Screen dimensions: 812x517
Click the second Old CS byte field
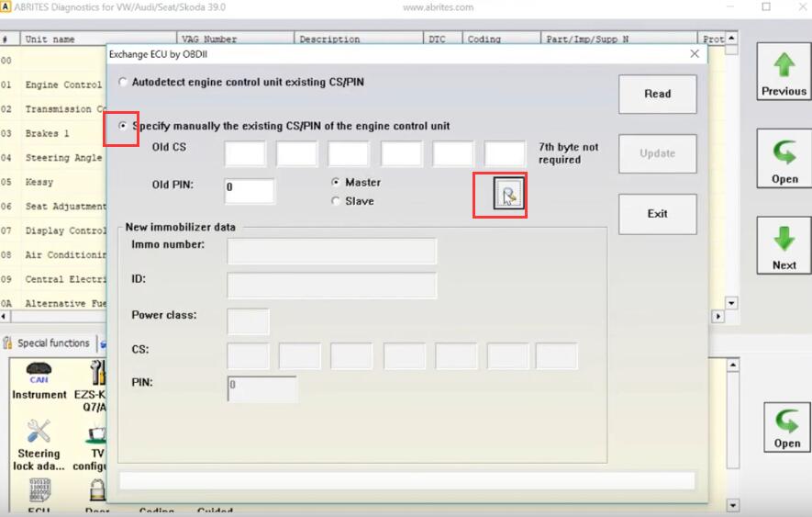[x=296, y=153]
